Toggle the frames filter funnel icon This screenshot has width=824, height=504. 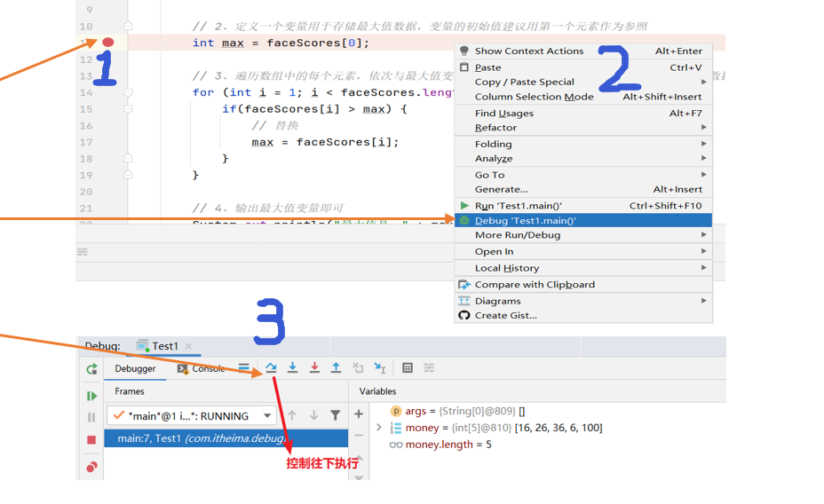pyautogui.click(x=335, y=415)
